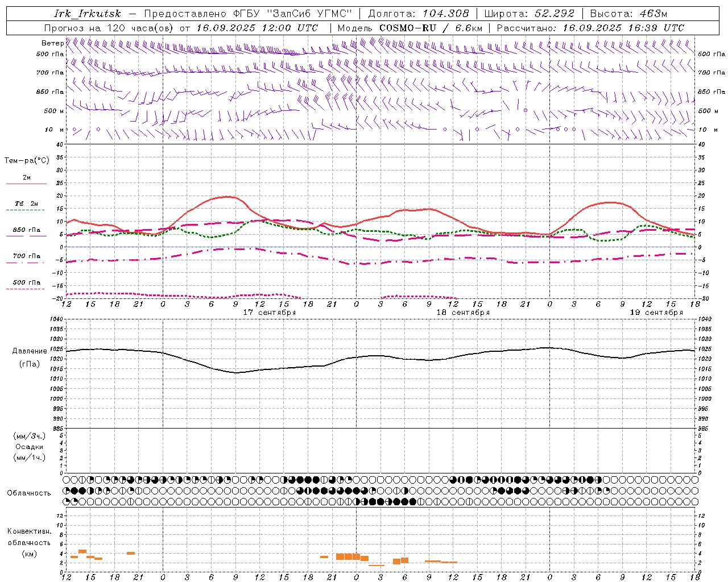Image resolution: width=728 pixels, height=582 pixels.
Task: Click 850 гПа entry in temperature legend
Action: coord(27,230)
